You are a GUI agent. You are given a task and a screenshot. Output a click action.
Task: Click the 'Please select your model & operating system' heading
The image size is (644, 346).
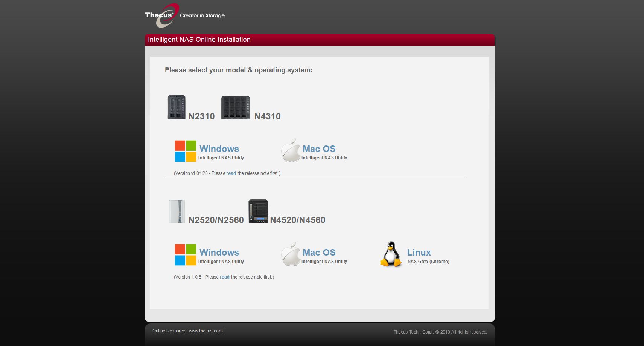tap(239, 70)
